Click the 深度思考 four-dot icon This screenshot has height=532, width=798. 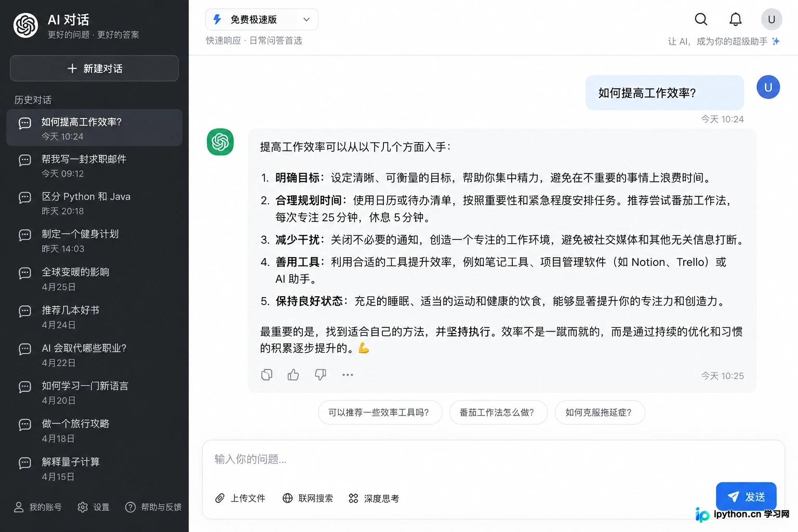[x=353, y=499]
